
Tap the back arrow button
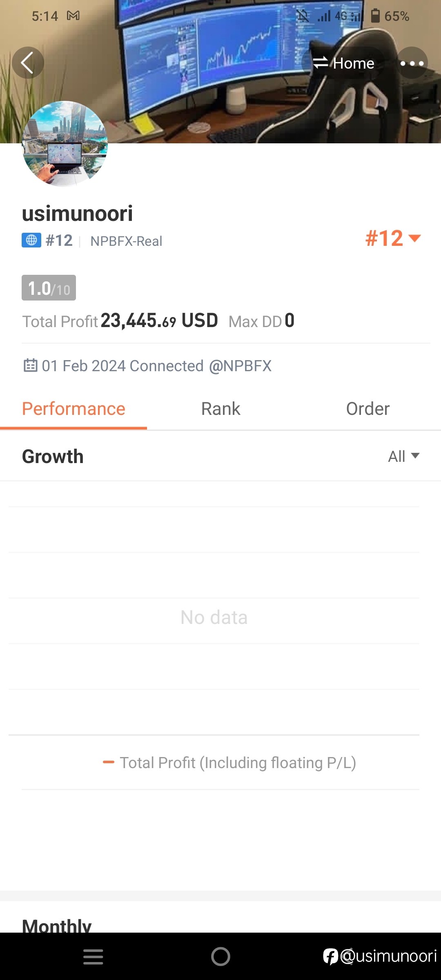[x=28, y=63]
